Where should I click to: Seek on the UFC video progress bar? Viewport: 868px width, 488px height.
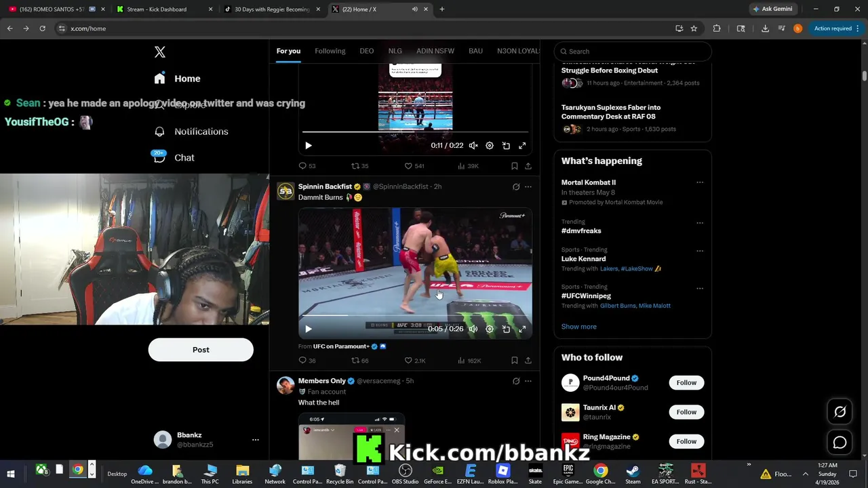(x=415, y=316)
